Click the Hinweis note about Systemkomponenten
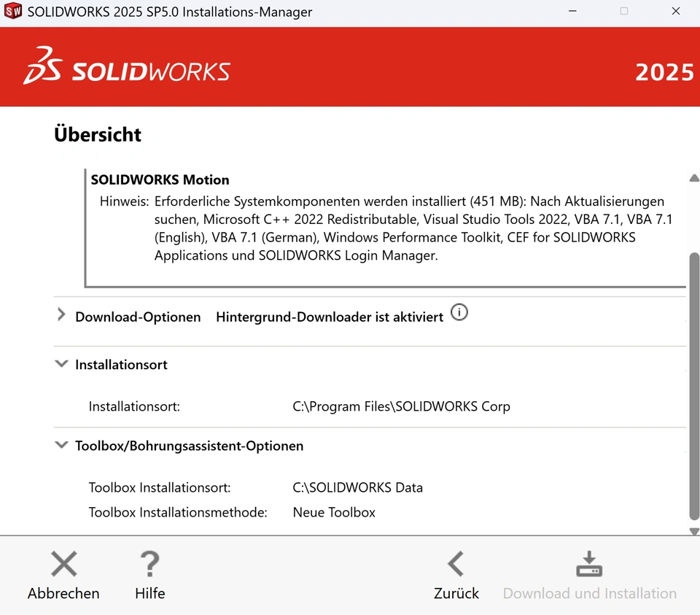This screenshot has width=700, height=615. pos(386,228)
